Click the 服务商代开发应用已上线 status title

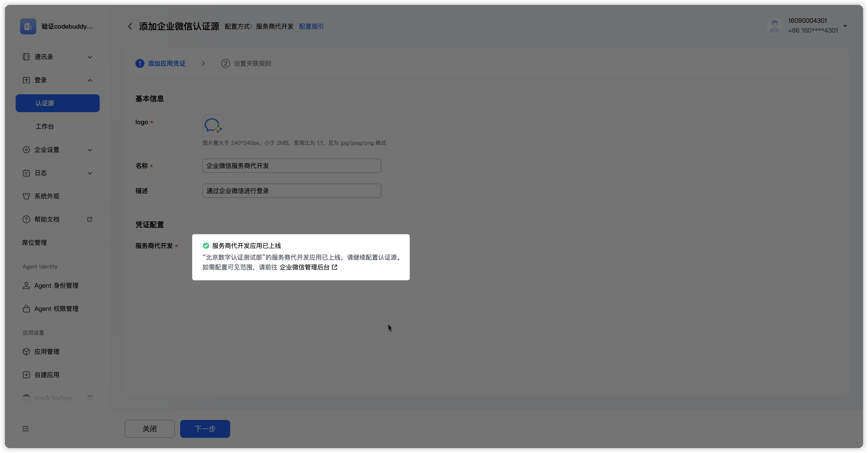coord(247,245)
